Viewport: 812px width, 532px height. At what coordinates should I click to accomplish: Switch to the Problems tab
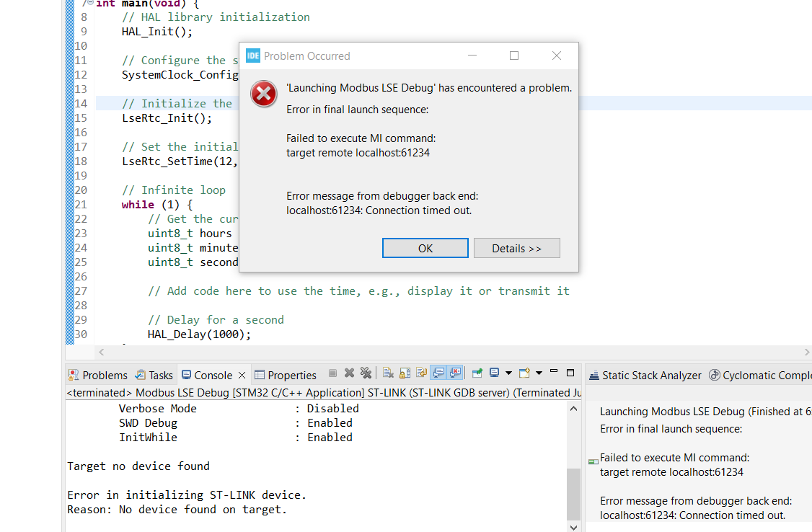click(98, 375)
